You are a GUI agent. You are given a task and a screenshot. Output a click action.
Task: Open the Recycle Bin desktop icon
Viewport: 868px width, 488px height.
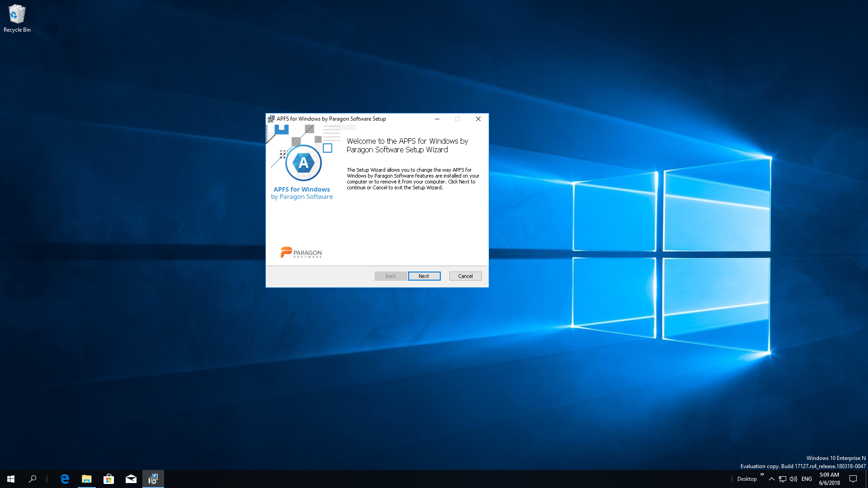tap(17, 18)
